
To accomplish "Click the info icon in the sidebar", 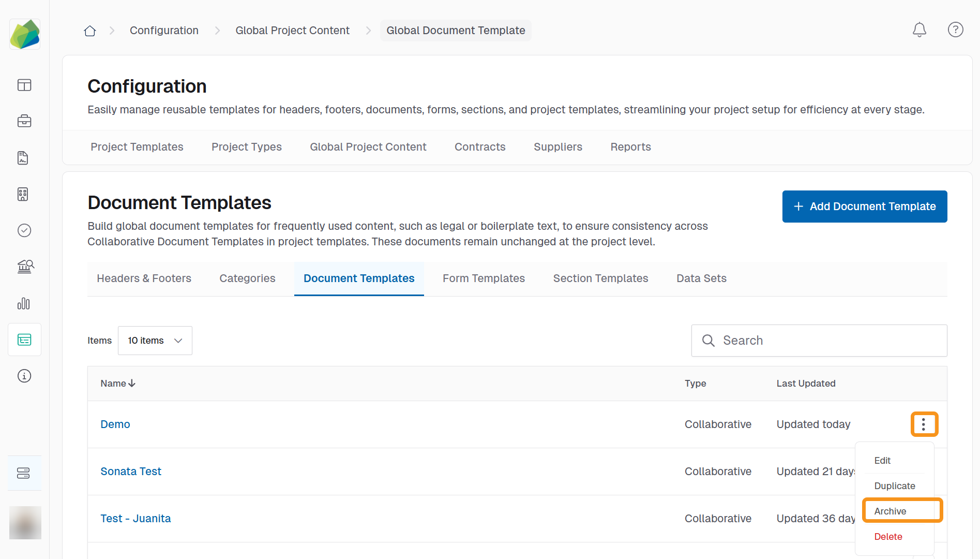I will (24, 376).
